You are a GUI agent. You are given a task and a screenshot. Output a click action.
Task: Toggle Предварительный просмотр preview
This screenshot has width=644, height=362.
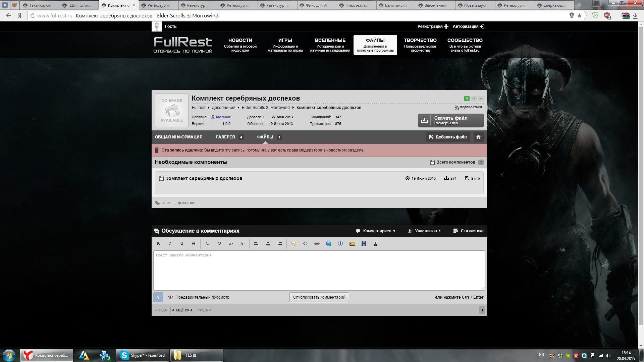(x=199, y=297)
